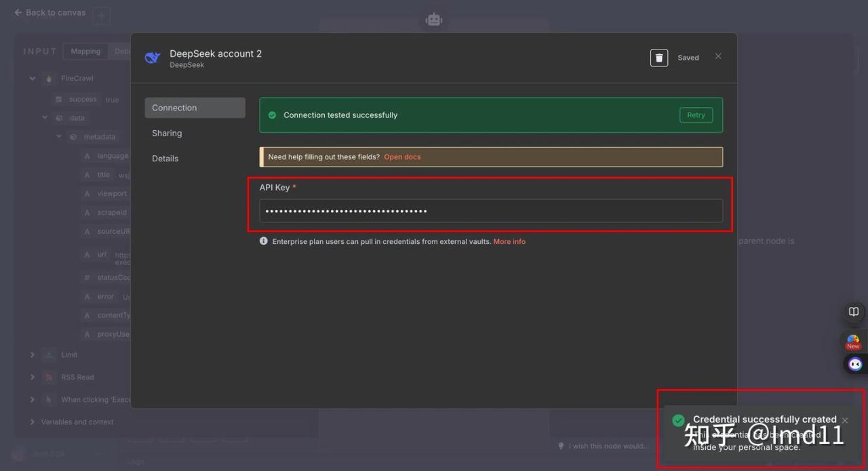868x471 pixels.
Task: Close the DeepSeek credential dialog
Action: tap(718, 56)
